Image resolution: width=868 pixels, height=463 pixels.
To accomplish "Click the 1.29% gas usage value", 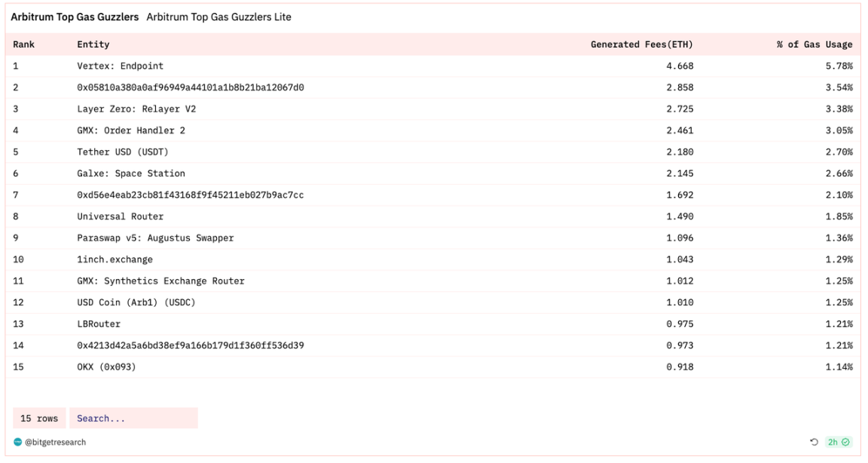I will [839, 259].
